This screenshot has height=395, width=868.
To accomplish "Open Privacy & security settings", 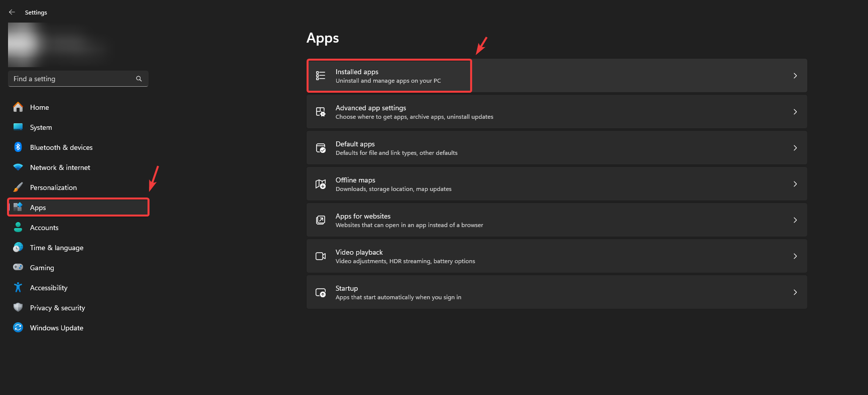I will click(57, 308).
